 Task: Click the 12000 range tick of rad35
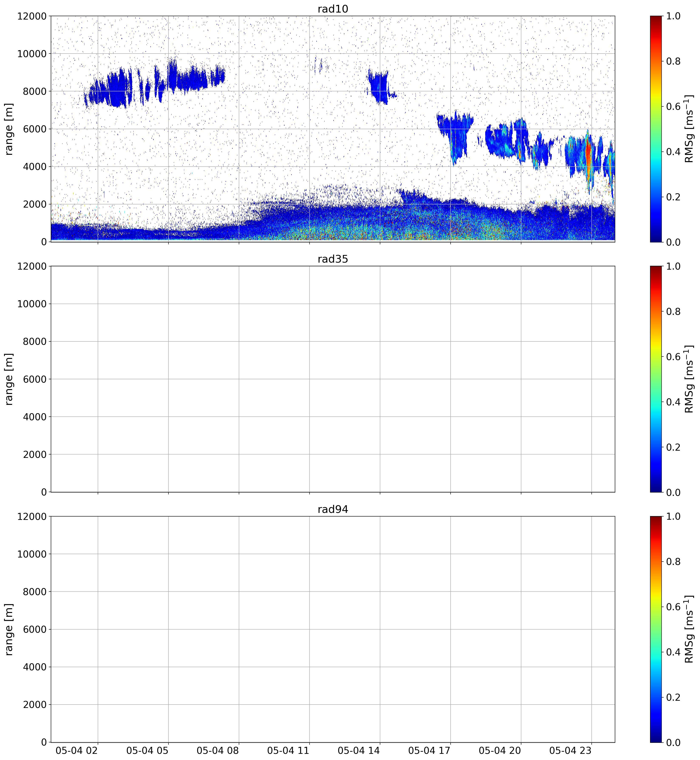32,266
